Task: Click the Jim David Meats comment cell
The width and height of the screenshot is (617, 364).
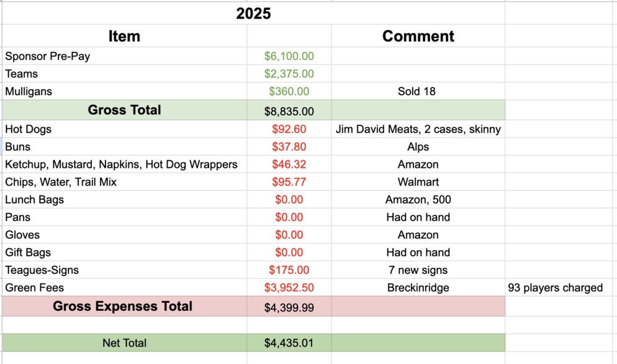Action: tap(418, 130)
